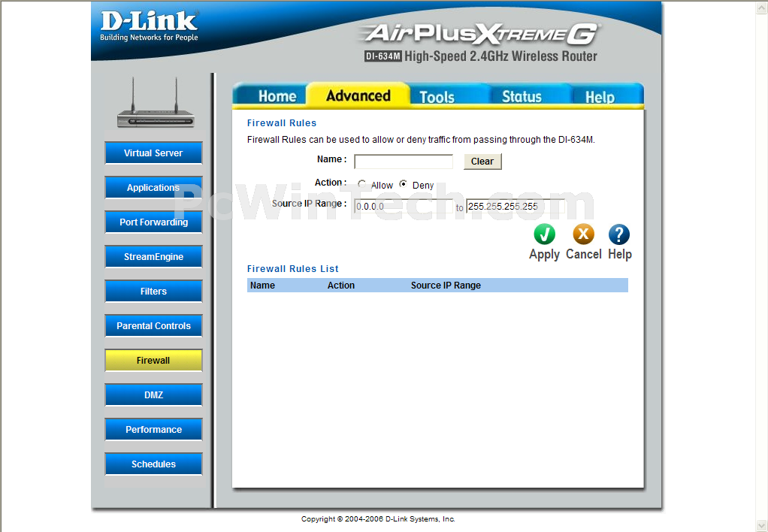Image resolution: width=768 pixels, height=532 pixels.
Task: Open Port Forwarding settings
Action: click(x=153, y=222)
